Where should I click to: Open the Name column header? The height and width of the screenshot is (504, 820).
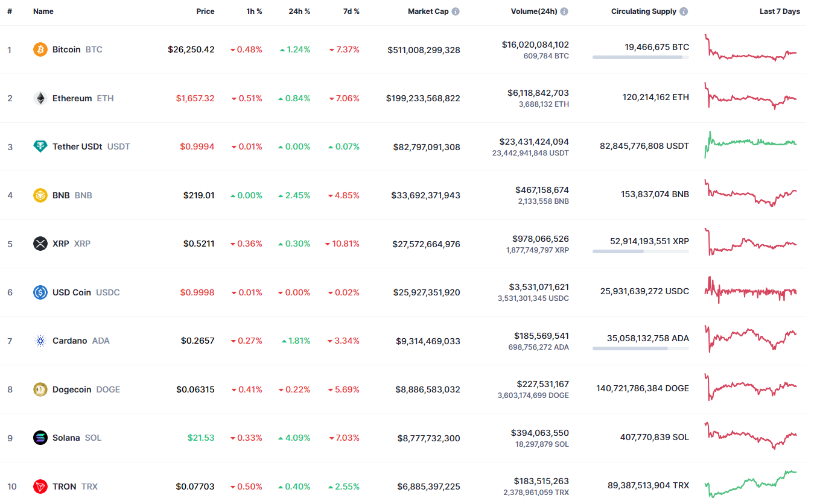pyautogui.click(x=43, y=11)
